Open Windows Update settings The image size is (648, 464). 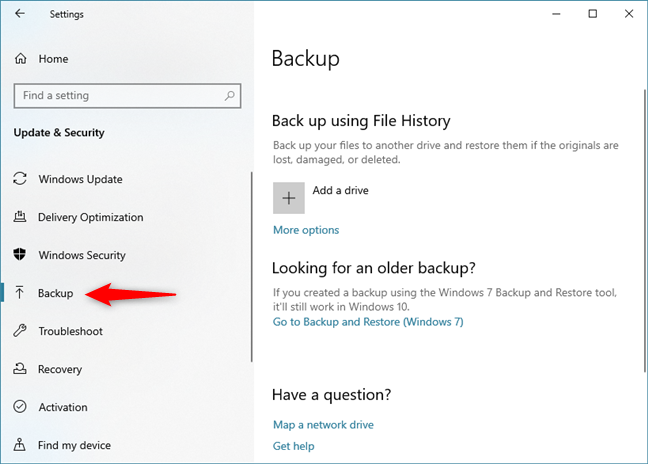tap(81, 179)
